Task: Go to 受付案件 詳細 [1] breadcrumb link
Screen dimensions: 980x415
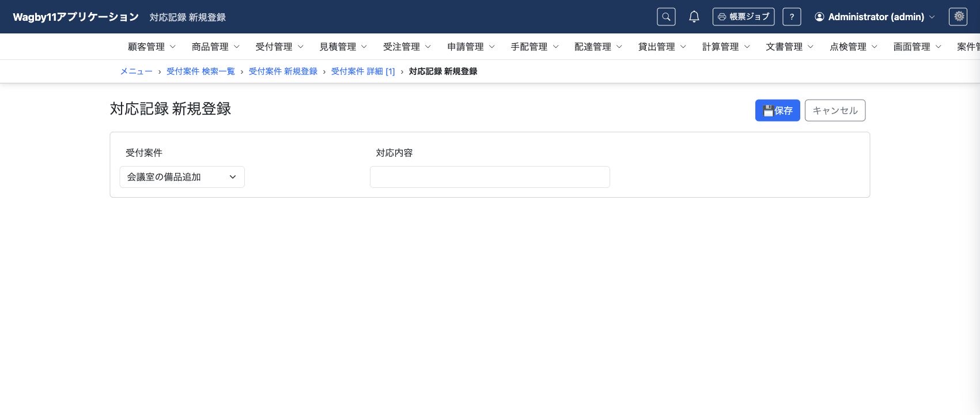Action: [363, 71]
